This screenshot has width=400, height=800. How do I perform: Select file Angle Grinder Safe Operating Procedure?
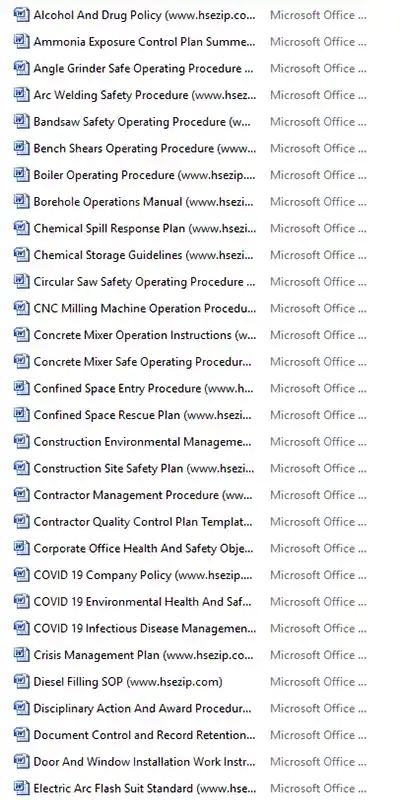tap(144, 68)
